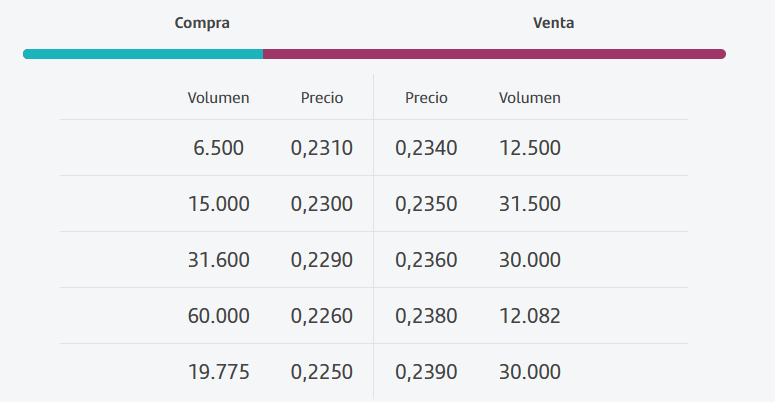Click buy volume 60.000
The width and height of the screenshot is (775, 402).
(x=218, y=316)
